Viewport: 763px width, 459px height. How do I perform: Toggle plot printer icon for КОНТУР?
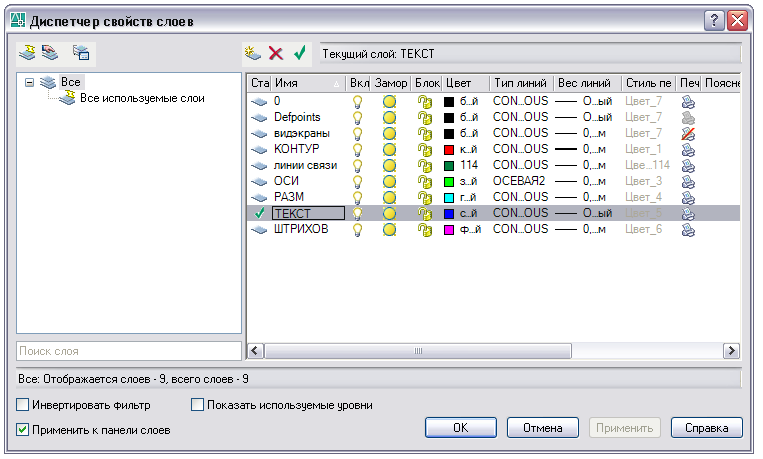pos(688,150)
